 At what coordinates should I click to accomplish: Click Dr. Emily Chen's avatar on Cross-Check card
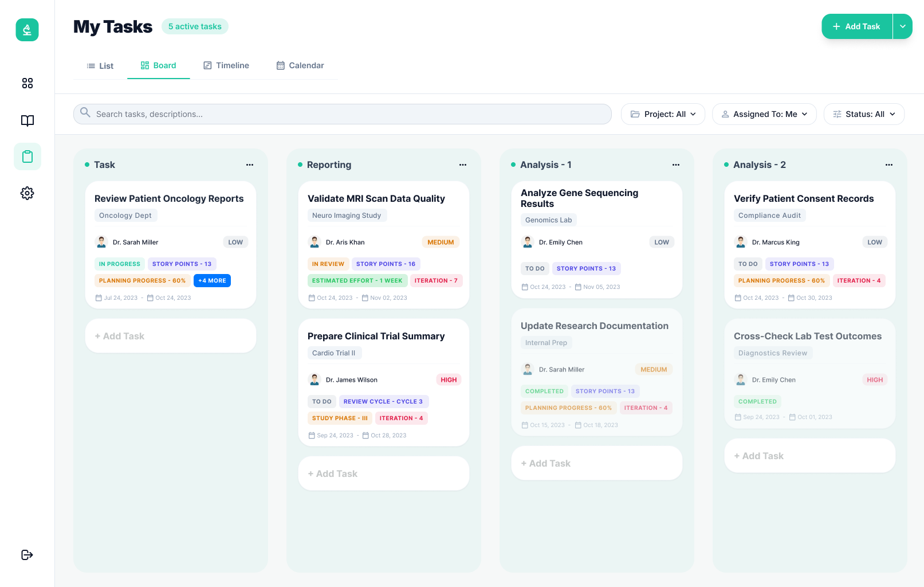pos(741,379)
